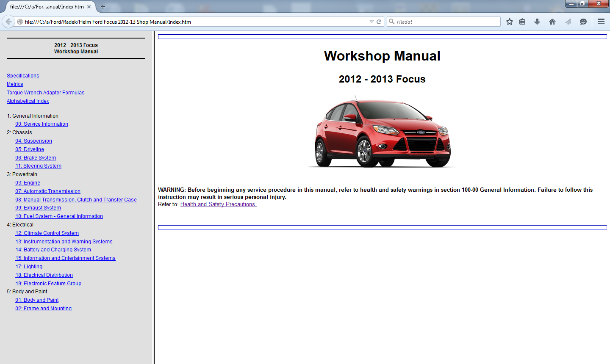Open the new tab plus button
This screenshot has height=364, width=610.
click(x=103, y=7)
